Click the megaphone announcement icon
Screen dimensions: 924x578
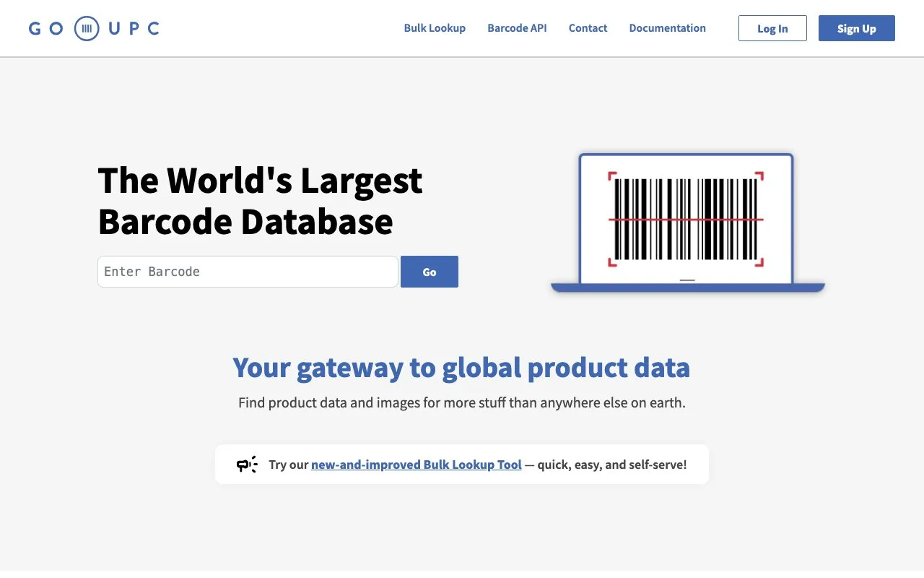pyautogui.click(x=247, y=465)
